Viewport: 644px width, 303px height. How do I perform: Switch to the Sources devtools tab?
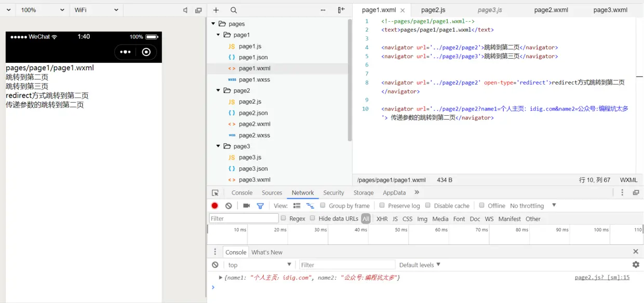point(272,192)
